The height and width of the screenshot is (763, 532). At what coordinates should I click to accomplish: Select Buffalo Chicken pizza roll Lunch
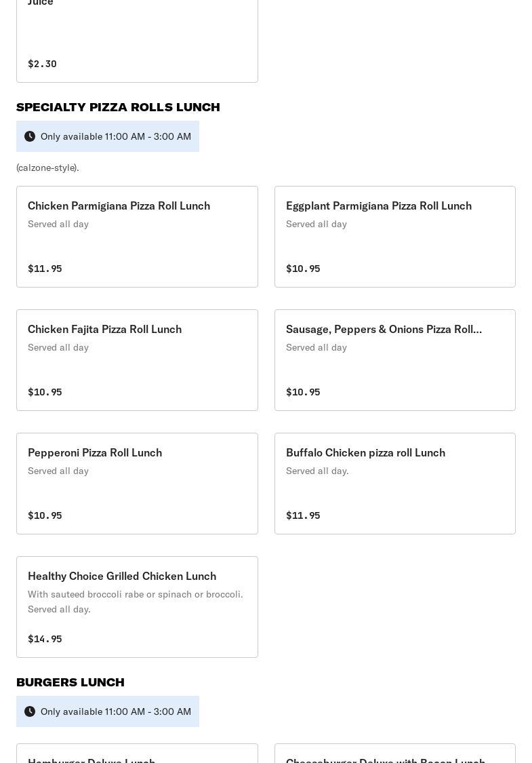point(365,452)
